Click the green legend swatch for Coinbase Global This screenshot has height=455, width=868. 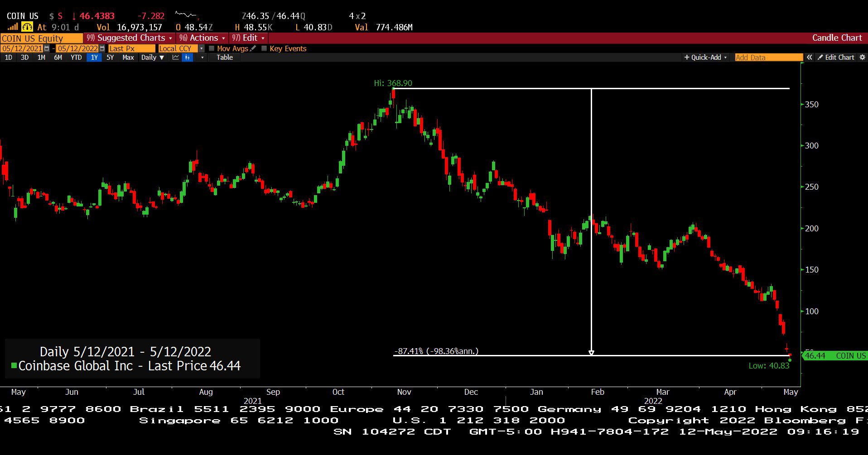[14, 365]
